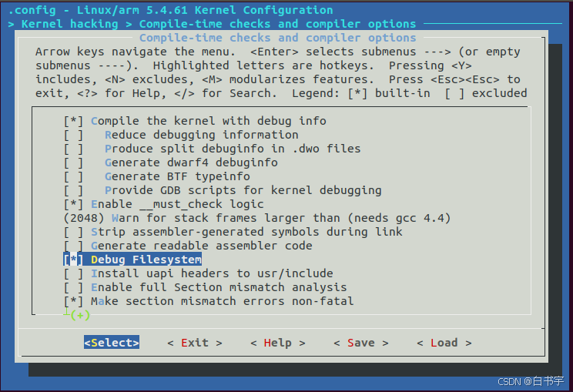Viewport: 573px width, 392px height.
Task: Toggle Compile the kernel with debug info checkbox
Action: click(73, 121)
